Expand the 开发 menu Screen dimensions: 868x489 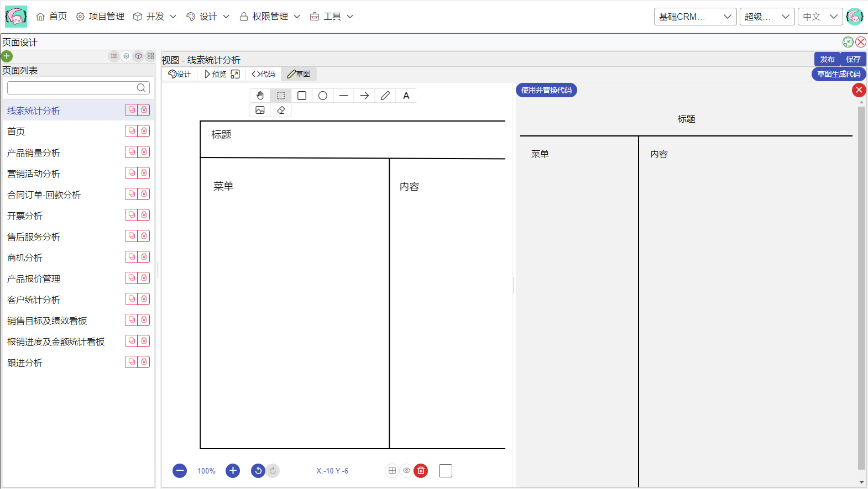pos(155,17)
